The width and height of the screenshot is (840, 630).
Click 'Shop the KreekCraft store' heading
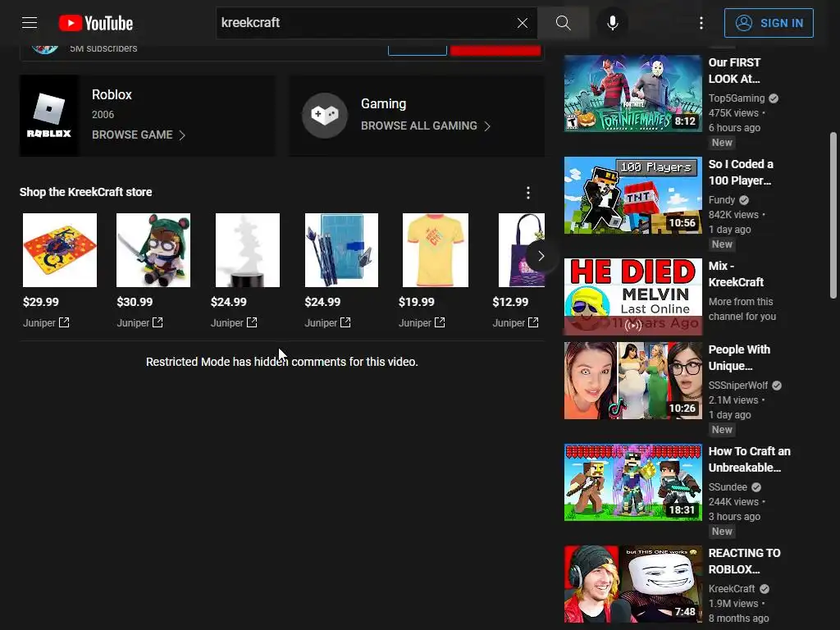tap(85, 192)
